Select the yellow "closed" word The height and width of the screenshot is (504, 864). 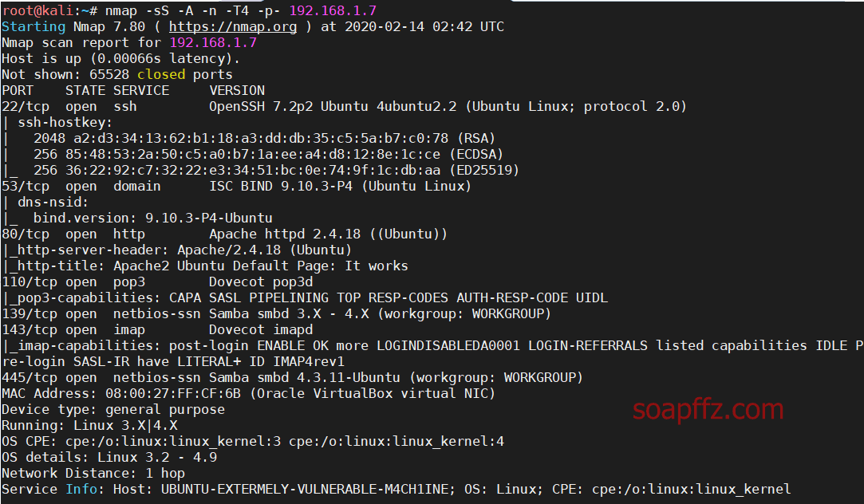pyautogui.click(x=161, y=74)
